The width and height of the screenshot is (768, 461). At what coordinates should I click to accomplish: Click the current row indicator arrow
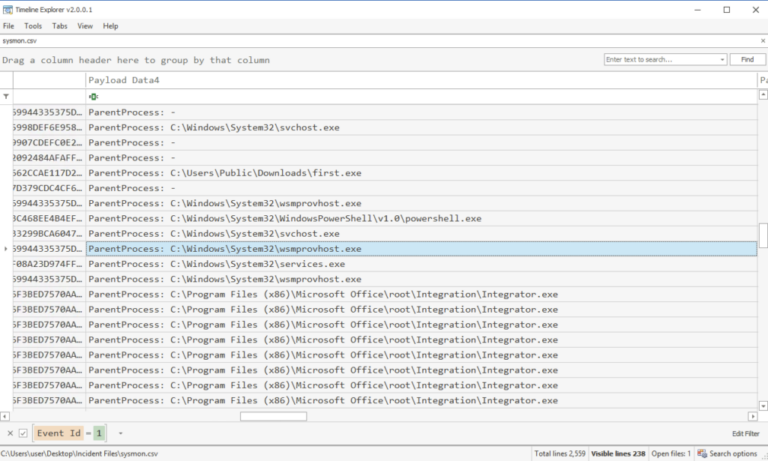coord(7,248)
